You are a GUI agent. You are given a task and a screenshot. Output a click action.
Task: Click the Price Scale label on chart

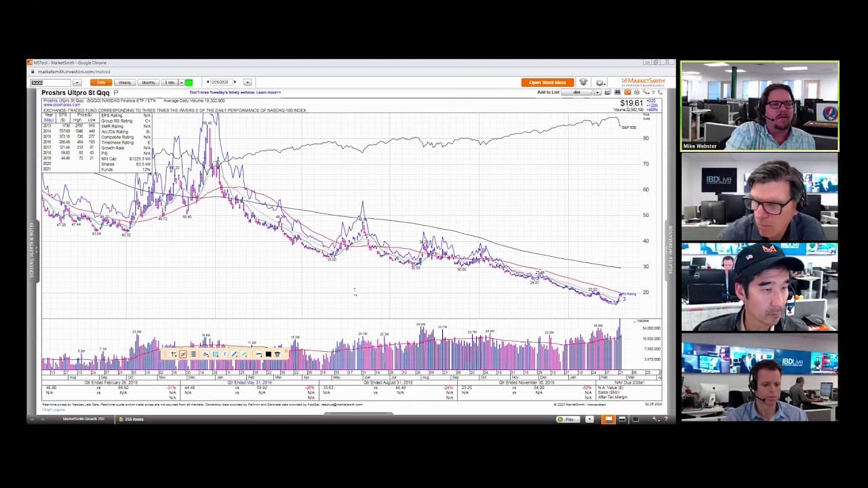pyautogui.click(x=646, y=116)
